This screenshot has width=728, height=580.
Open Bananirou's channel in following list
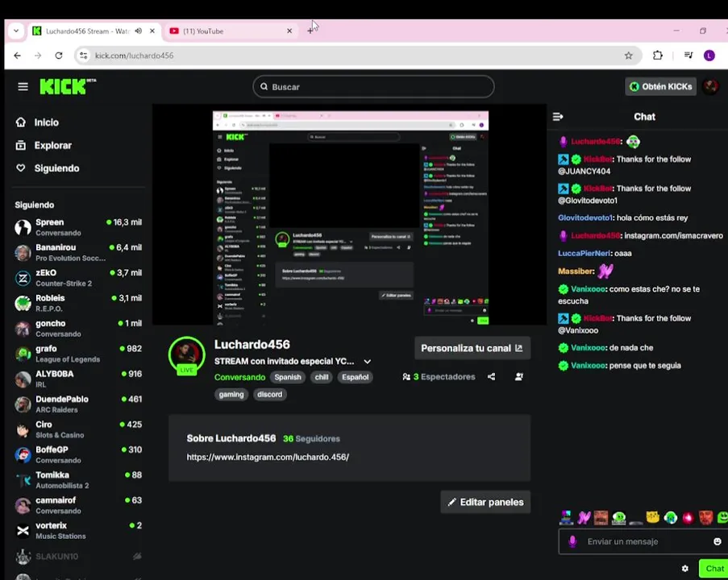pos(78,252)
